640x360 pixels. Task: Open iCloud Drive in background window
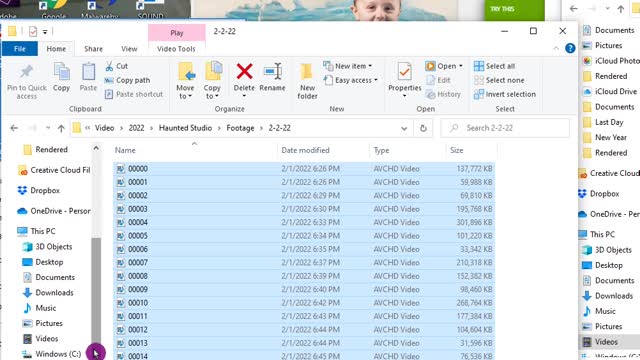point(610,91)
